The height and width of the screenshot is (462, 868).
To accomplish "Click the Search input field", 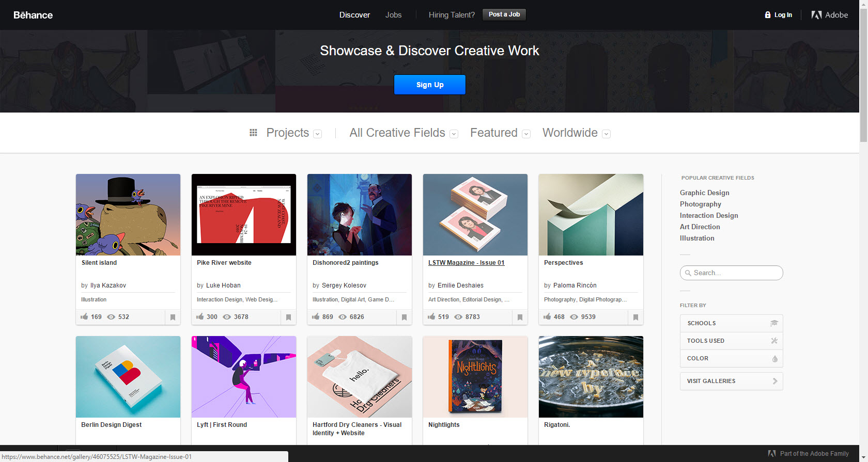I will (x=732, y=273).
